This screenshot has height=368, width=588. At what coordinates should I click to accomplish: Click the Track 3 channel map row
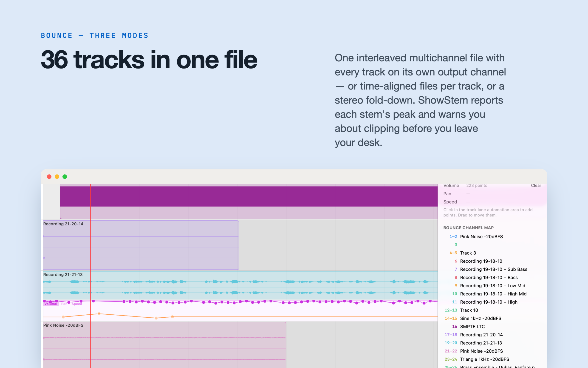tap(492, 253)
